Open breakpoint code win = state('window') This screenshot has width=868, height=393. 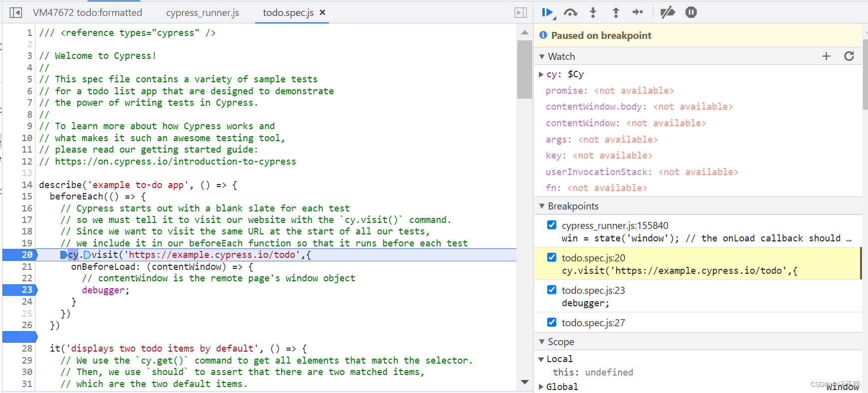(706, 238)
